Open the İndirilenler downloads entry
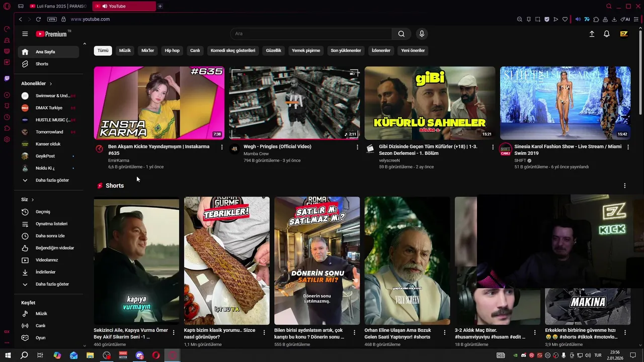The width and height of the screenshot is (644, 362). [48, 272]
